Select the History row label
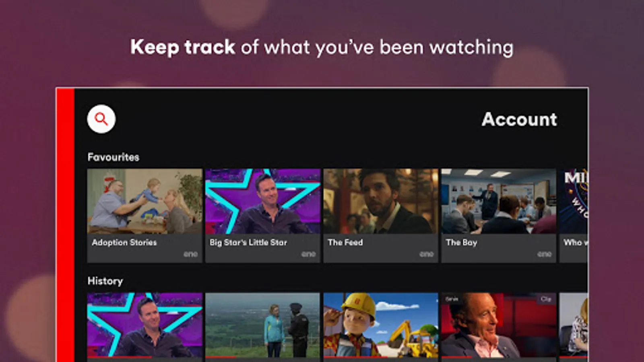The image size is (644, 362). pyautogui.click(x=105, y=281)
